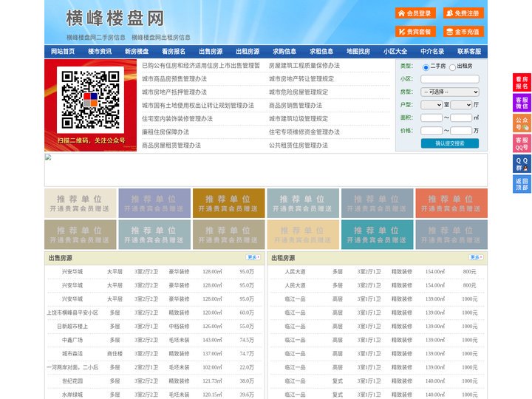Open the 日新超市楼上 sale listing
The width and height of the screenshot is (532, 399).
[x=72, y=327]
